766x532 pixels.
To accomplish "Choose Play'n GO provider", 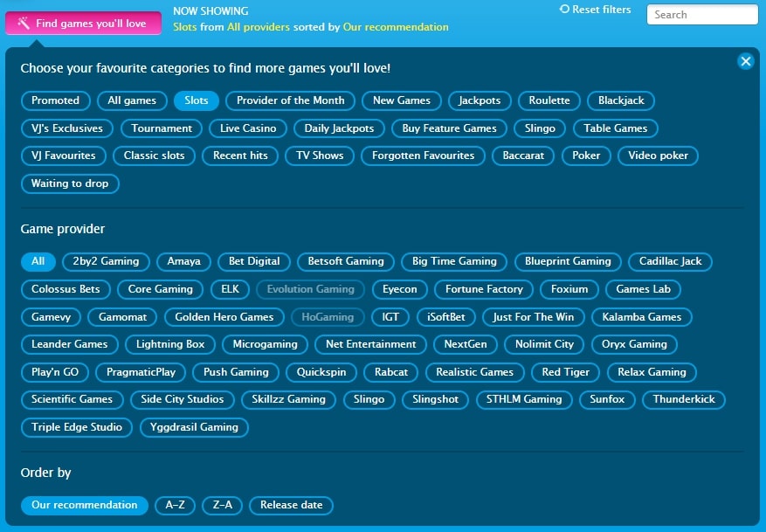I will pos(55,372).
